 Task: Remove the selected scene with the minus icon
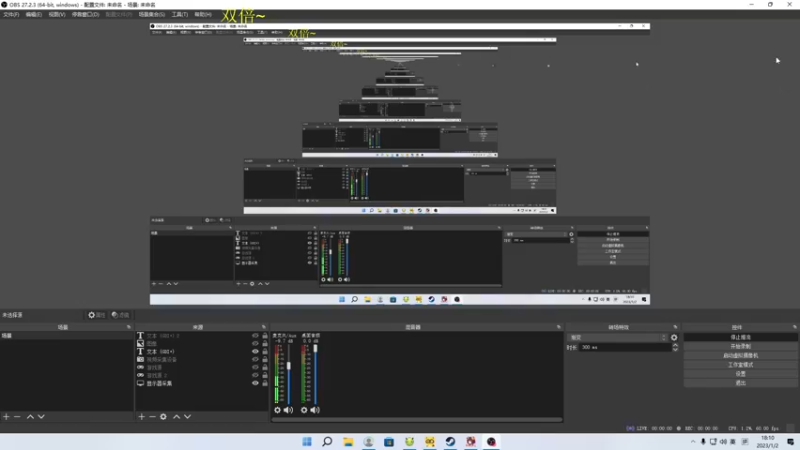point(17,417)
